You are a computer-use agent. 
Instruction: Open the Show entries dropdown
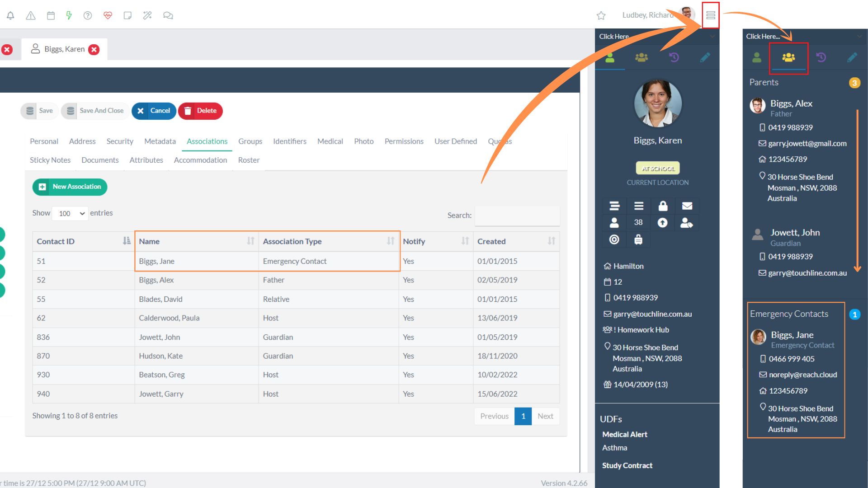[x=71, y=213]
